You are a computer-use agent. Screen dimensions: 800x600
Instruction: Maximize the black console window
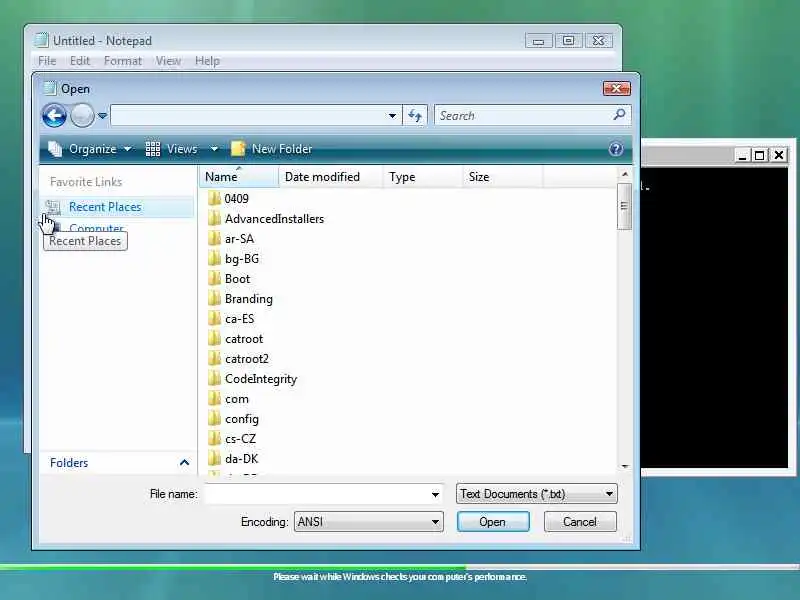[x=760, y=155]
